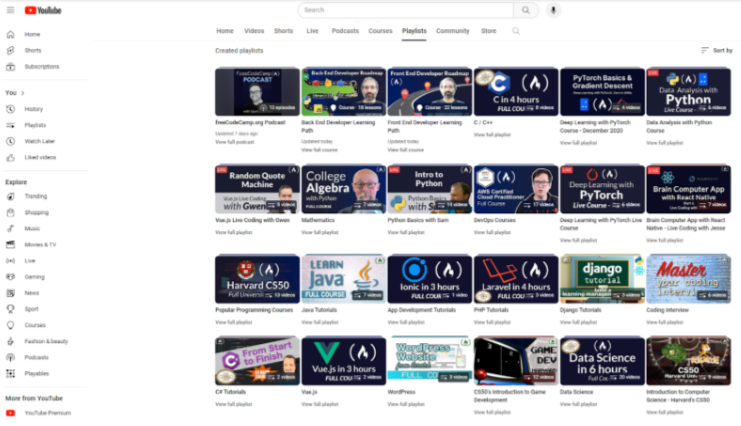Image resolution: width=741 pixels, height=426 pixels.
Task: Click the sidebar Podcasts icon
Action: (x=10, y=357)
